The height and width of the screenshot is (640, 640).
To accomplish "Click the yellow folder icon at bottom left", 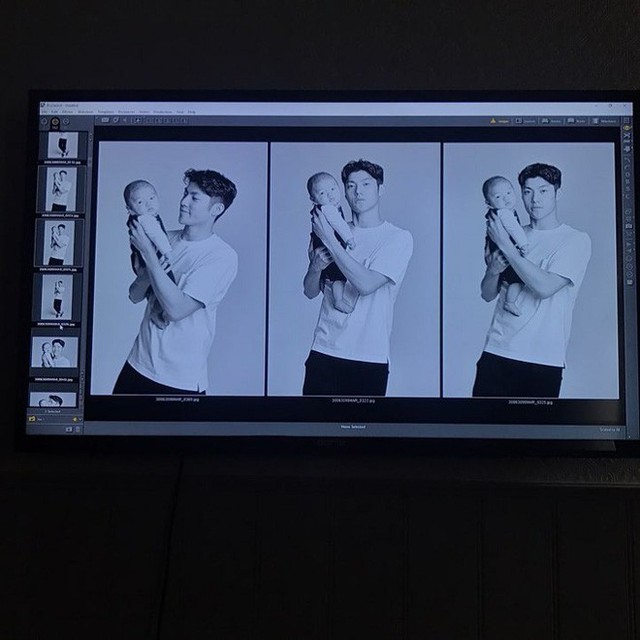I will click(x=32, y=418).
